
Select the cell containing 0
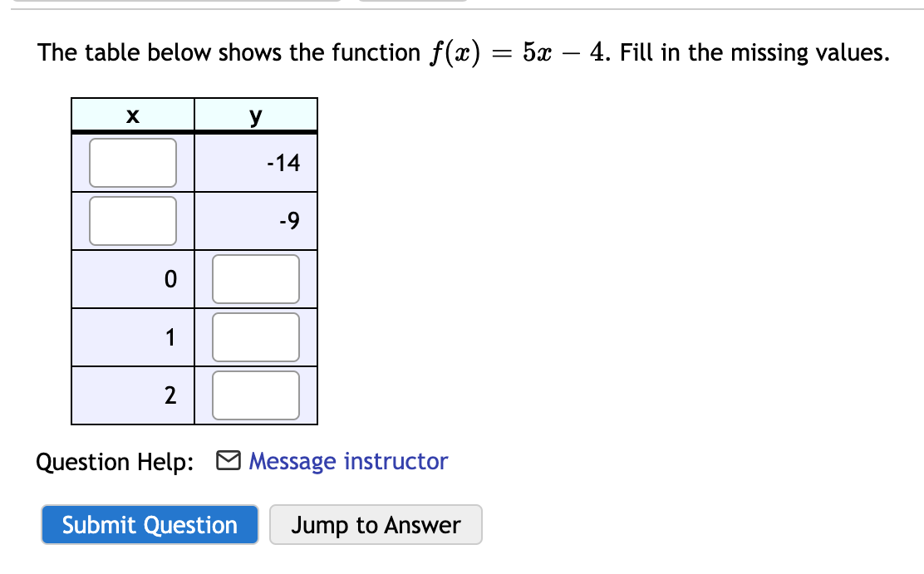[133, 278]
